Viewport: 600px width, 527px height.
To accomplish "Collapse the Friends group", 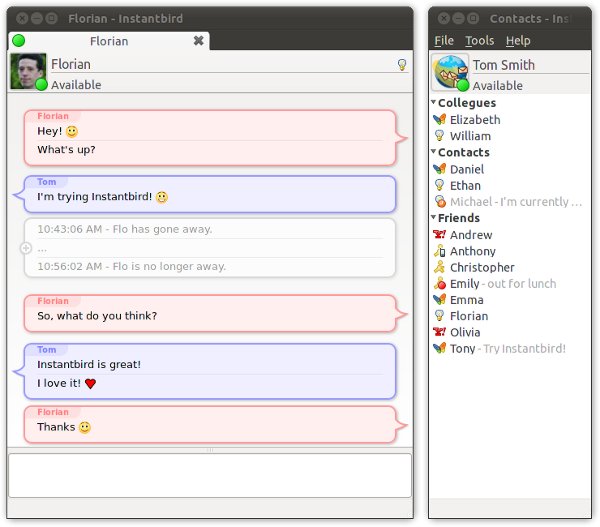I will point(434,218).
